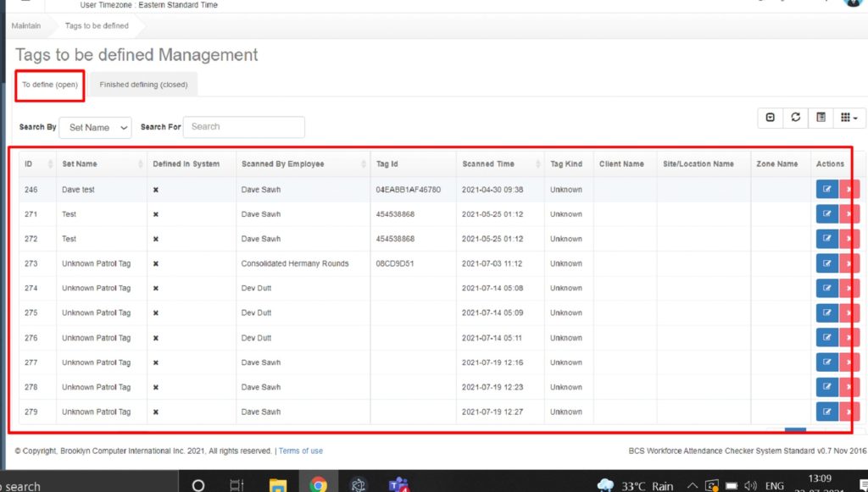Remove the row with ID 279
The width and height of the screenshot is (868, 492).
(x=849, y=412)
